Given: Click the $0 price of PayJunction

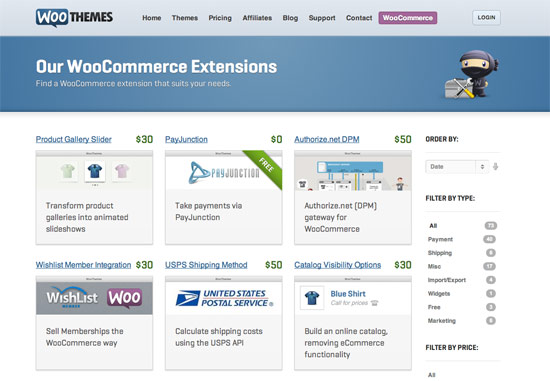Looking at the screenshot, I should 276,139.
